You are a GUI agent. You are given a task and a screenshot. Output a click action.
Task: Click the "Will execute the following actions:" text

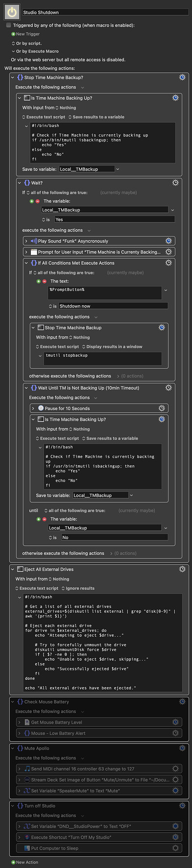click(40, 68)
